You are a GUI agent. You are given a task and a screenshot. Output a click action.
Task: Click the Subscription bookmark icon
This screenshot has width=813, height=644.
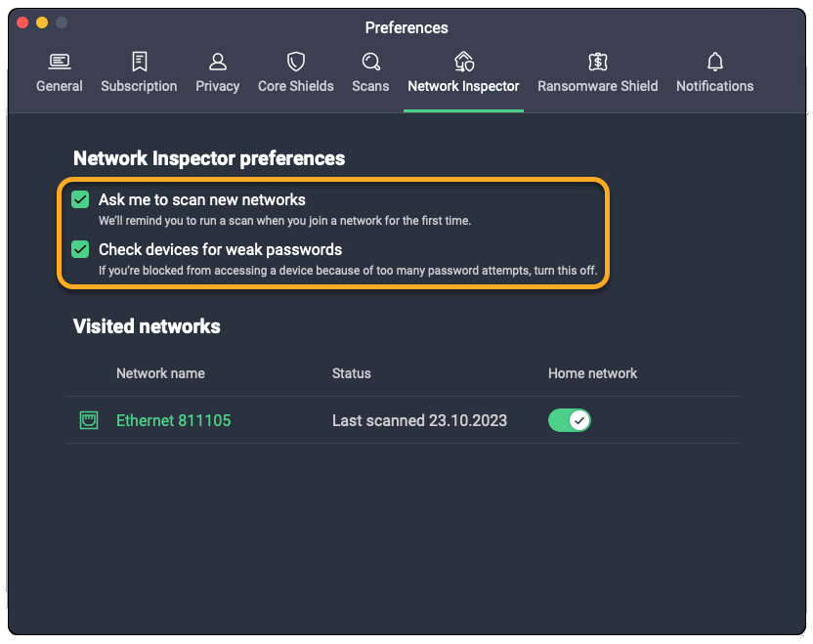pyautogui.click(x=139, y=63)
